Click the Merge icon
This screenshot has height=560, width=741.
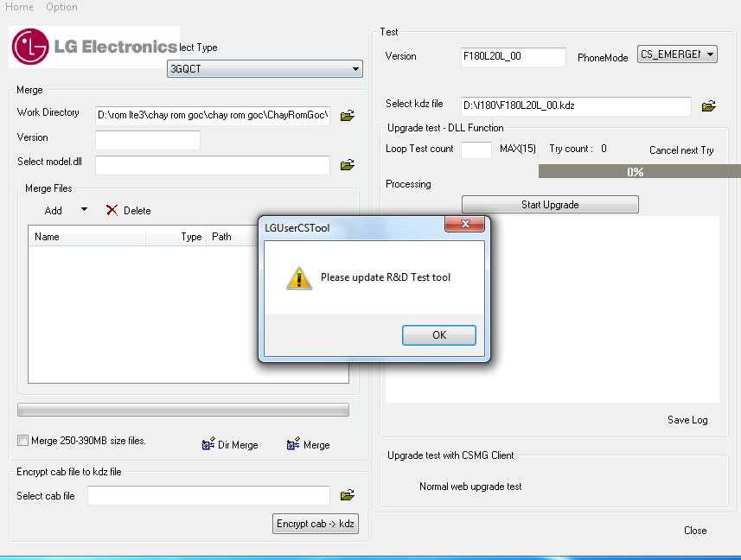coord(293,444)
